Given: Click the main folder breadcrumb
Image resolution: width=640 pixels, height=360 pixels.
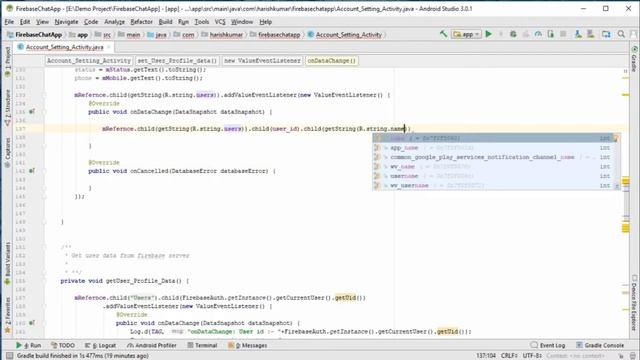Looking at the screenshot, I should [x=129, y=35].
